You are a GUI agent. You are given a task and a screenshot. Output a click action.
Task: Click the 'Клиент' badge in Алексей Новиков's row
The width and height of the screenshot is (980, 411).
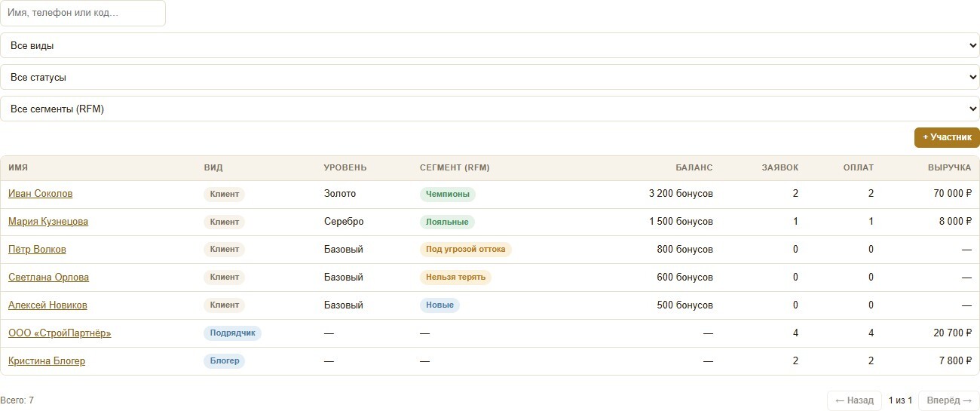pos(225,305)
